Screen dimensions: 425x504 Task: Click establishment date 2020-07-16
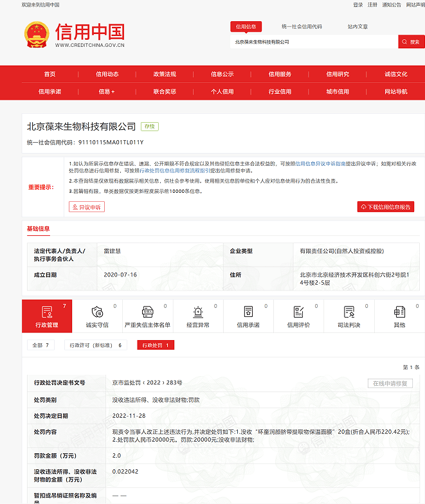pyautogui.click(x=120, y=275)
